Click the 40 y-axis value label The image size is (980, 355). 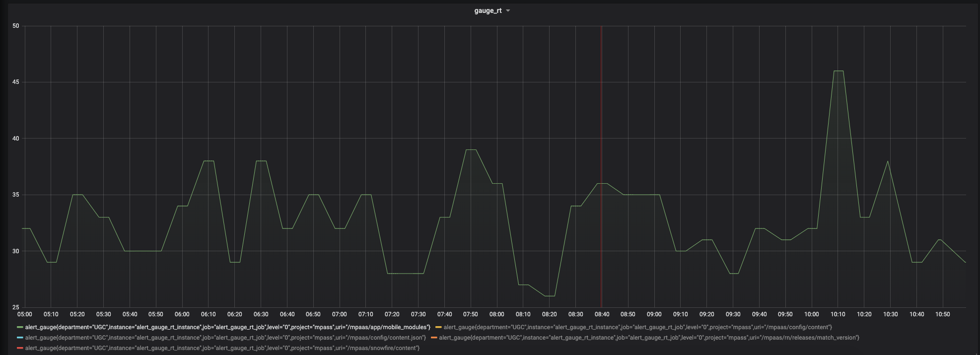click(x=16, y=139)
